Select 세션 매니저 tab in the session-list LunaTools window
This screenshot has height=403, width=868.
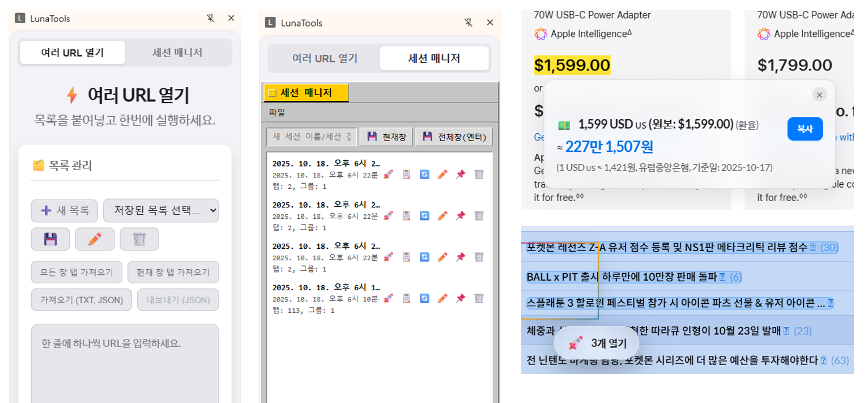(x=434, y=58)
